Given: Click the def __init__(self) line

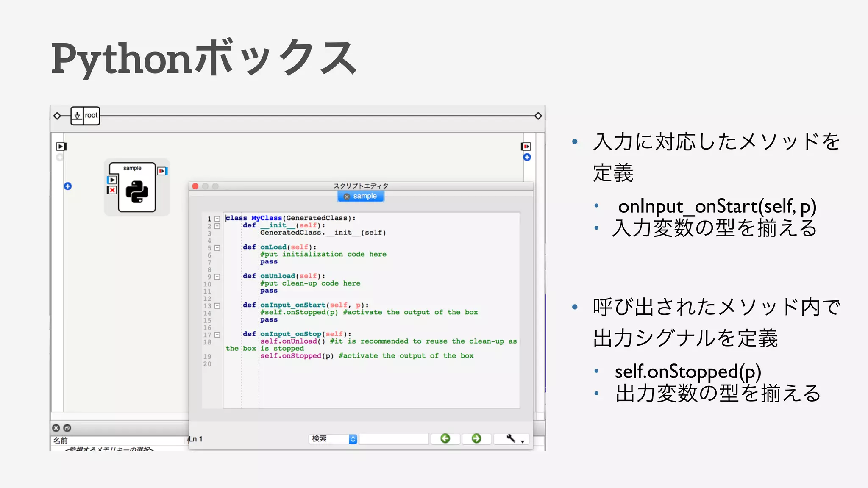Looking at the screenshot, I should coord(284,225).
